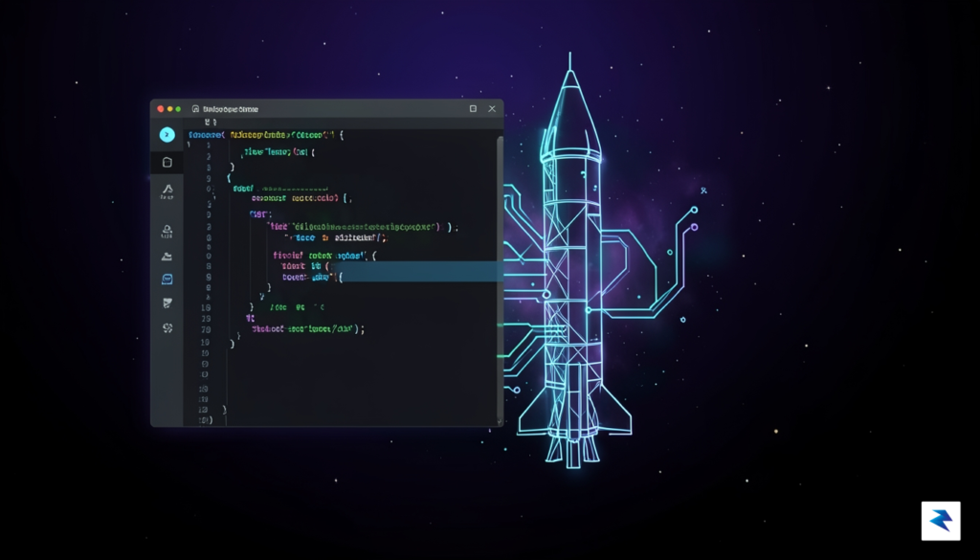Click the small icon before the window title
This screenshot has width=980, height=560.
point(195,109)
